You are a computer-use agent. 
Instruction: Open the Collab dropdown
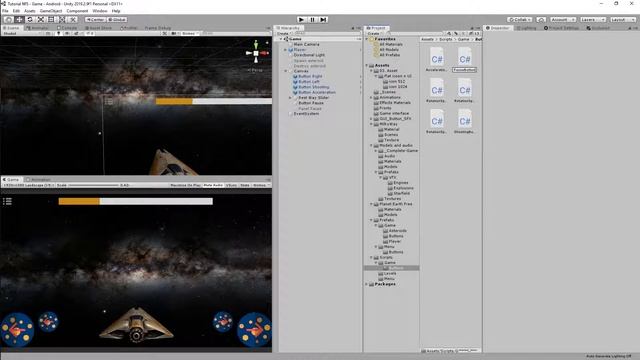click(x=520, y=20)
